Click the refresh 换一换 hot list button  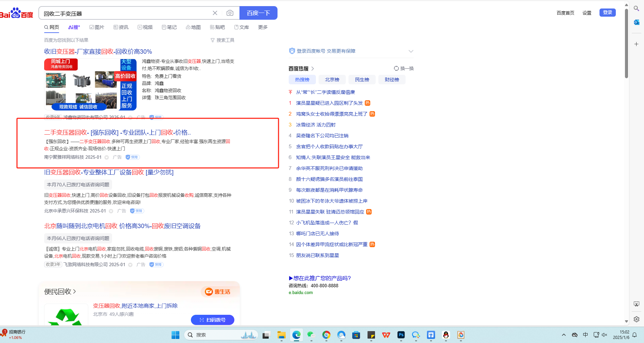[404, 68]
